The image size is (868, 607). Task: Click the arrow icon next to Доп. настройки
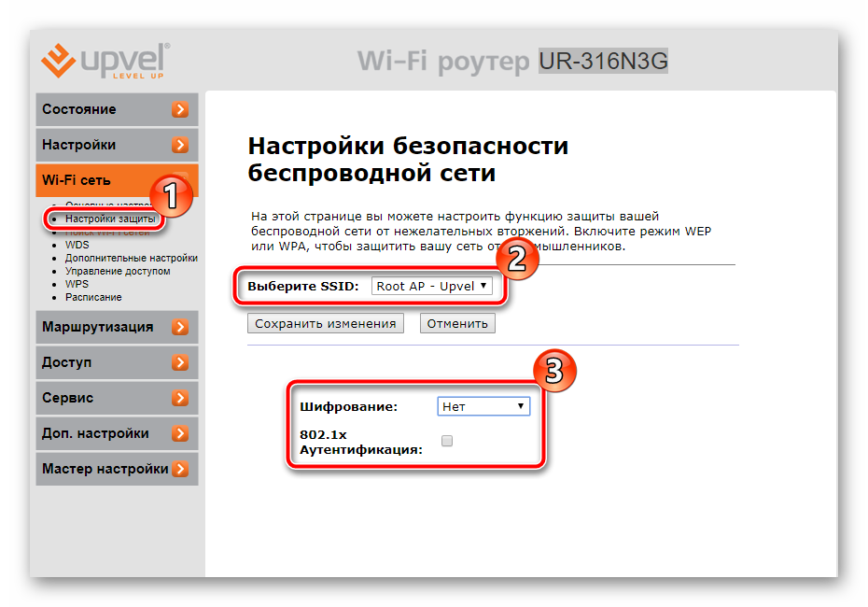pos(180,433)
